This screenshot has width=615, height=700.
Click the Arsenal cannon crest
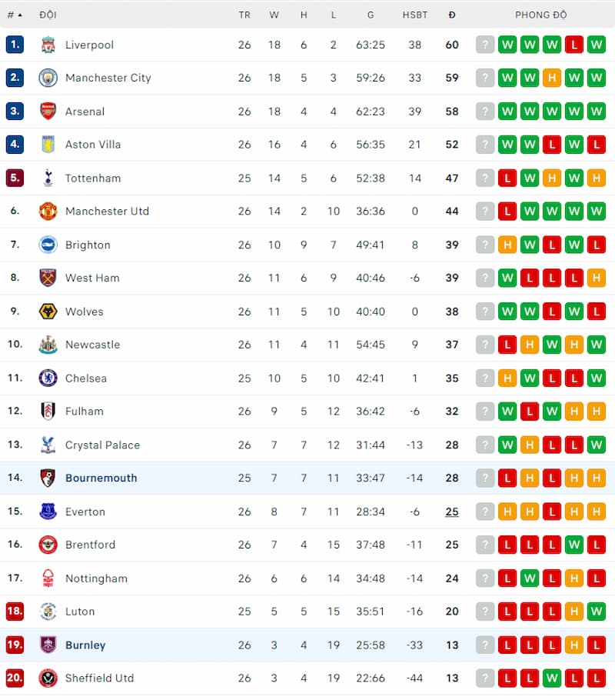[48, 111]
